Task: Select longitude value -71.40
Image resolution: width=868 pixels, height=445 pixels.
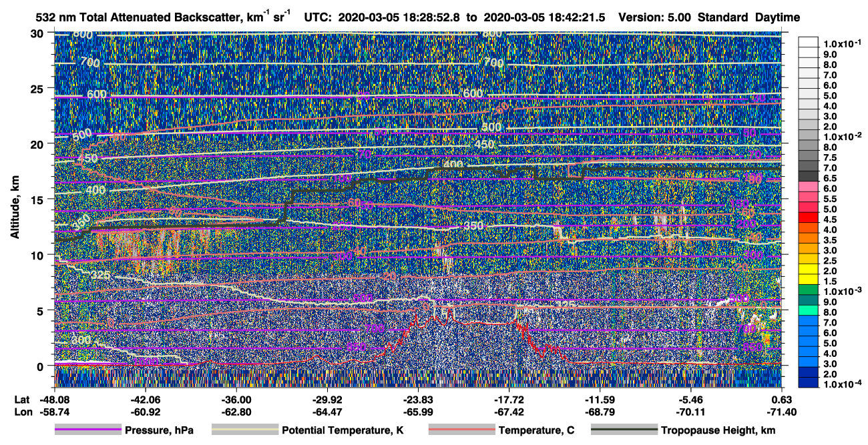Action: click(782, 412)
